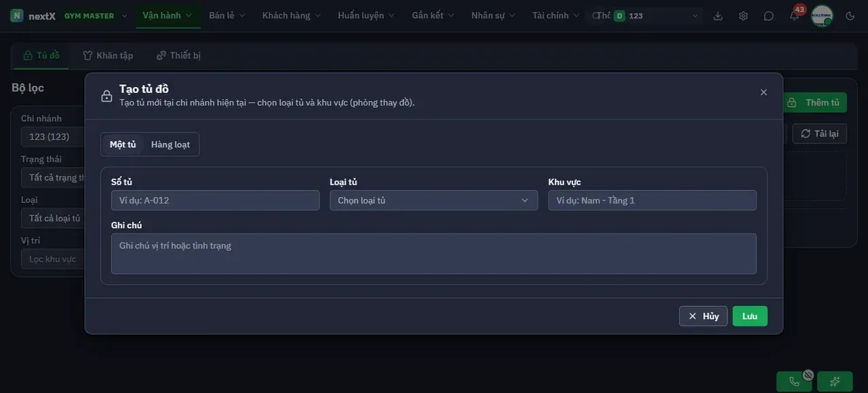Switch to the Tủ đồ tab
The width and height of the screenshot is (868, 393).
coord(41,56)
